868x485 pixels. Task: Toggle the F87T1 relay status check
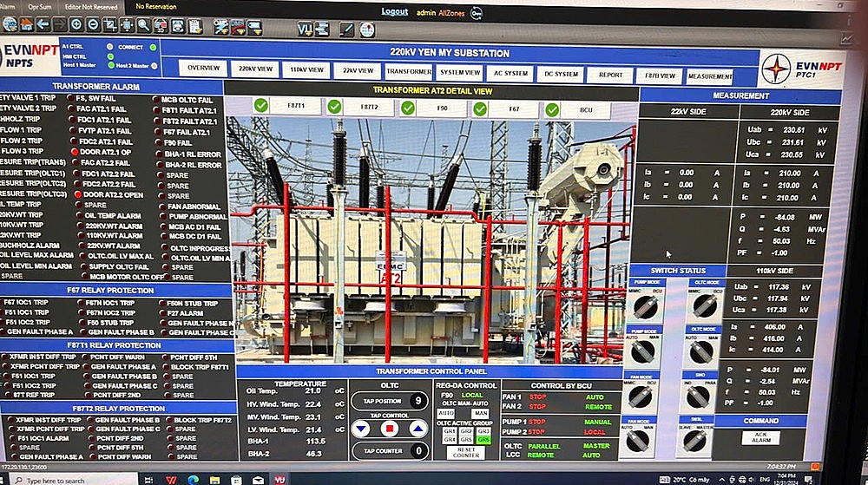coord(261,106)
